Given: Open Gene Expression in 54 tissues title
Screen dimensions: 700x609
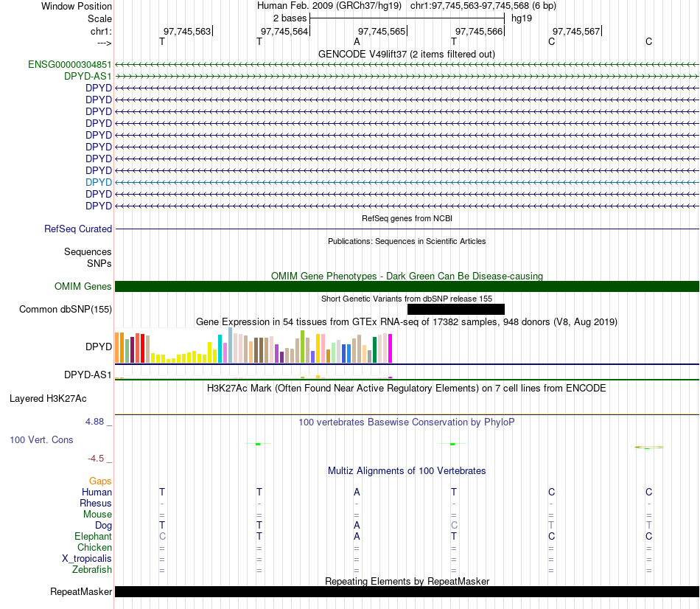Looking at the screenshot, I should (x=406, y=321).
